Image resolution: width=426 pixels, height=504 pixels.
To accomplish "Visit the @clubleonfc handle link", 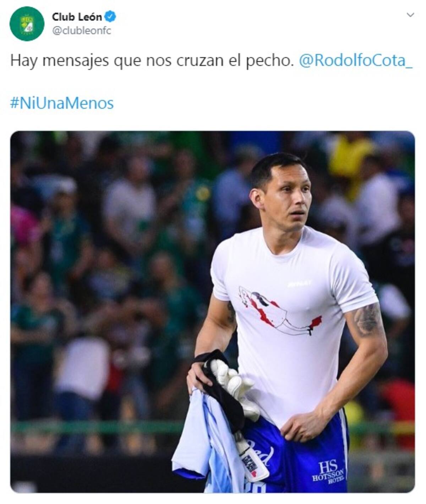I will (82, 31).
